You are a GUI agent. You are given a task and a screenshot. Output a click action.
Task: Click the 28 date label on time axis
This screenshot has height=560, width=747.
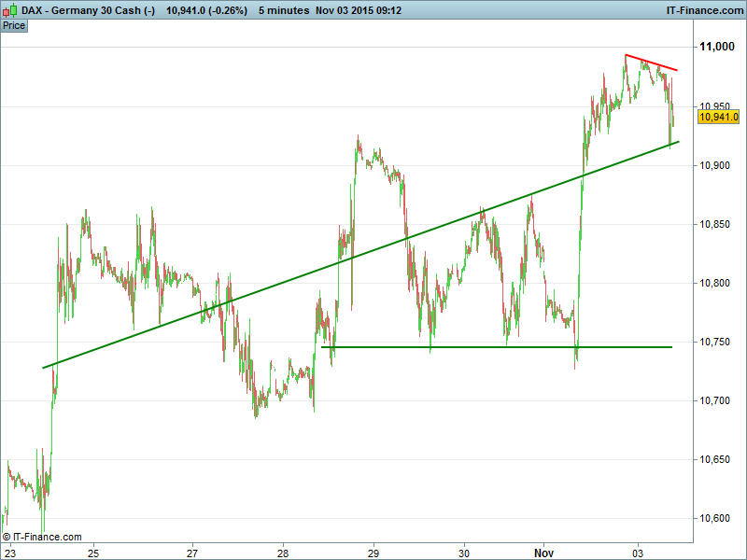coord(283,552)
